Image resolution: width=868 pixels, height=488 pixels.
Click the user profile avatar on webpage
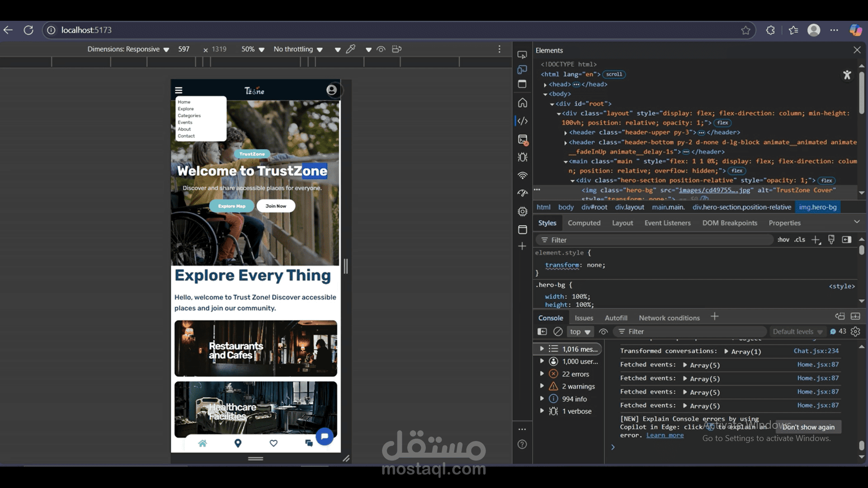pyautogui.click(x=331, y=90)
